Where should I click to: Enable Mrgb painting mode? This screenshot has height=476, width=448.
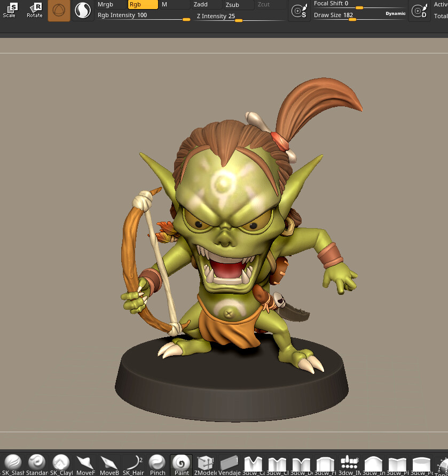click(x=105, y=4)
